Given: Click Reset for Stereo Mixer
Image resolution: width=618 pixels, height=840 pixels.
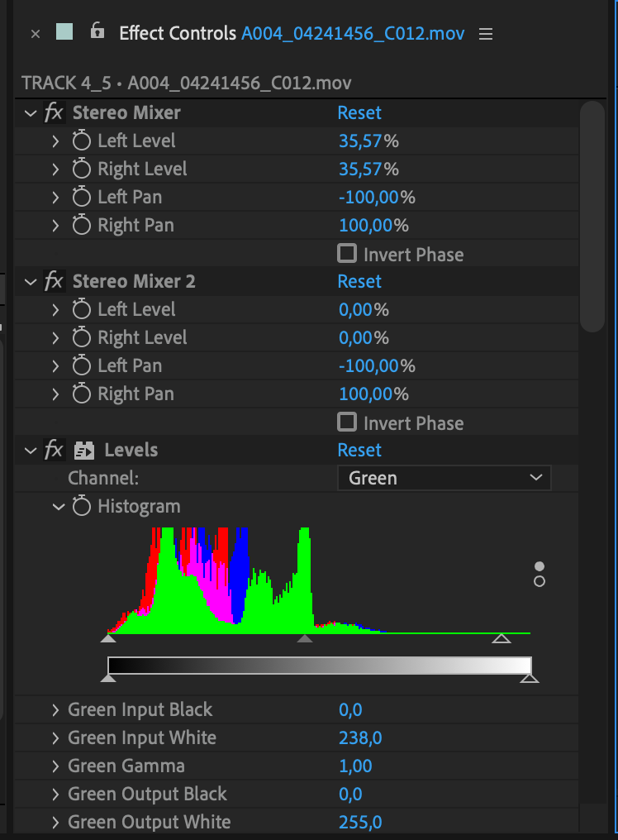Looking at the screenshot, I should click(359, 112).
